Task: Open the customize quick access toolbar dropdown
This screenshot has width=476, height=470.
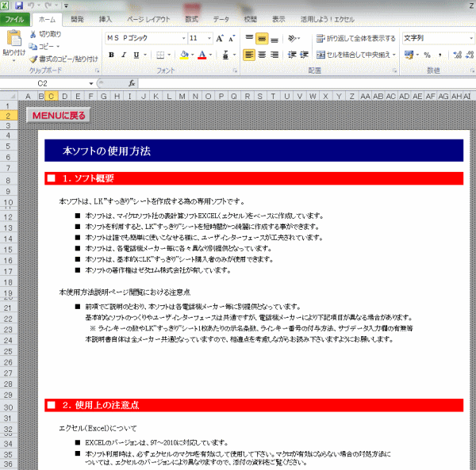Action: pos(66,6)
